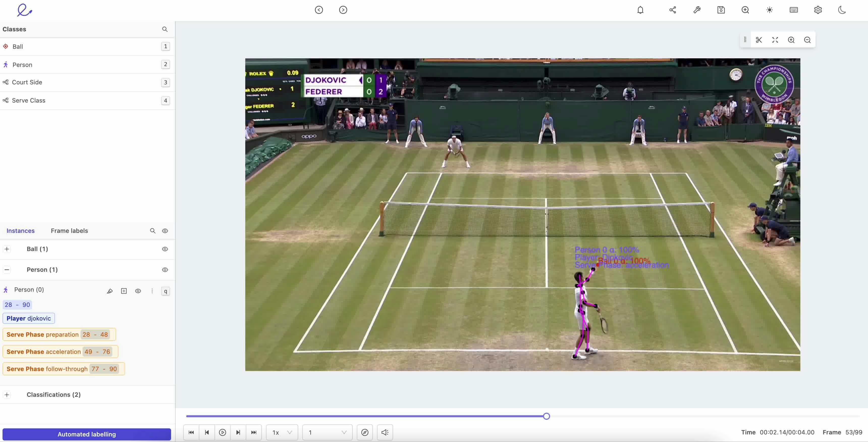Toggle visibility of all instances

click(x=165, y=231)
